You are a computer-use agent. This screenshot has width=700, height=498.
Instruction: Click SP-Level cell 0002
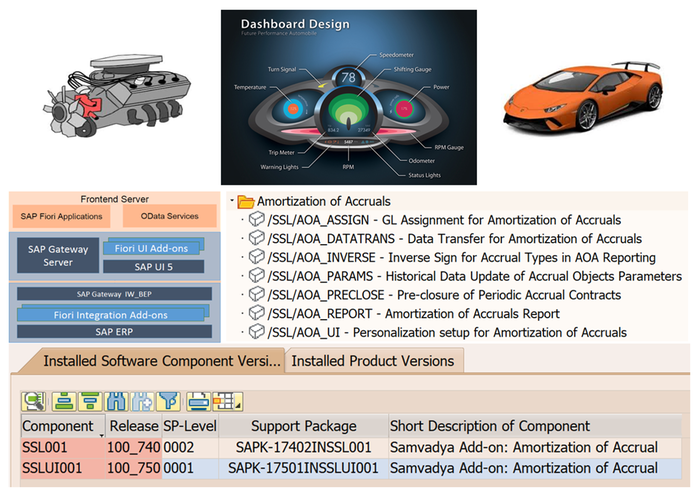coord(190,448)
